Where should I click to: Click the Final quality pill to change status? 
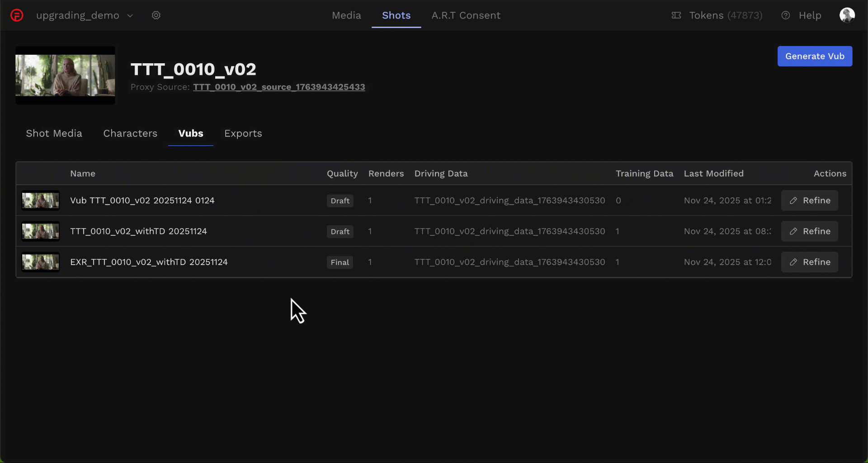point(340,262)
